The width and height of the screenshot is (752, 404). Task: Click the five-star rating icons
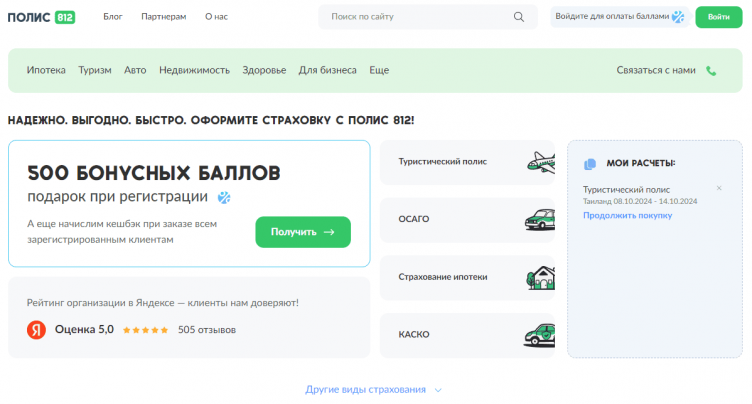[145, 330]
